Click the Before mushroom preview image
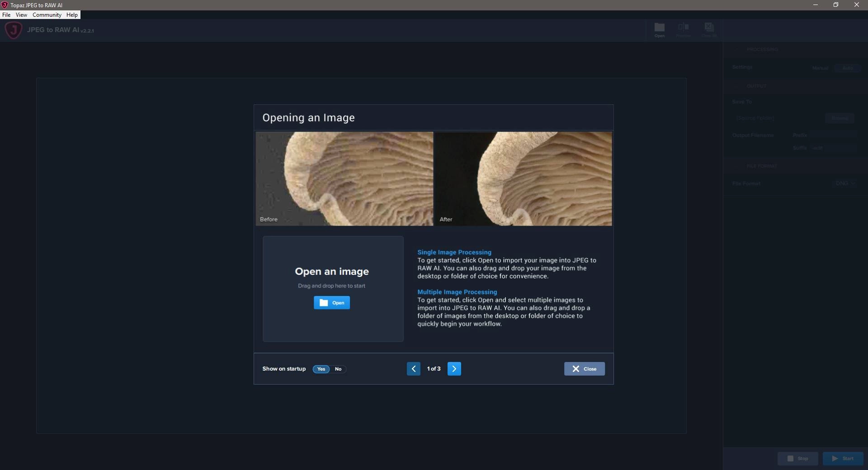Viewport: 868px width, 470px height. (344, 179)
